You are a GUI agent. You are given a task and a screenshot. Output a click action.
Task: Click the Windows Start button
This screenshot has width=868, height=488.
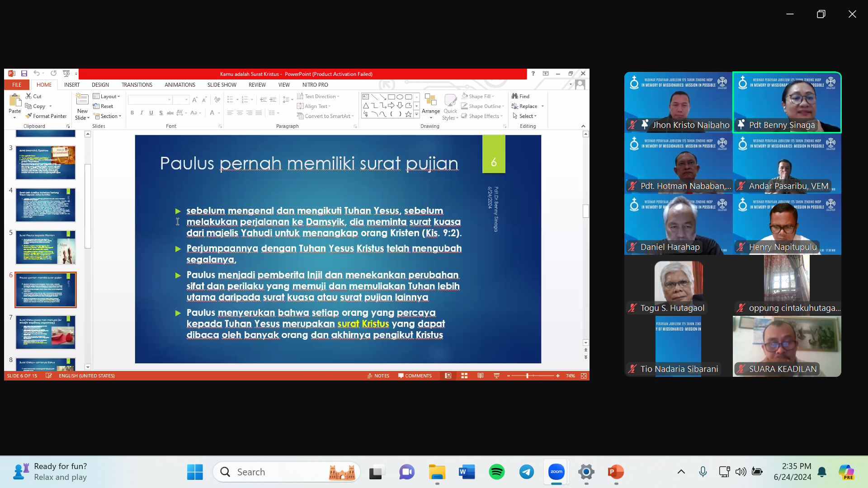point(195,472)
